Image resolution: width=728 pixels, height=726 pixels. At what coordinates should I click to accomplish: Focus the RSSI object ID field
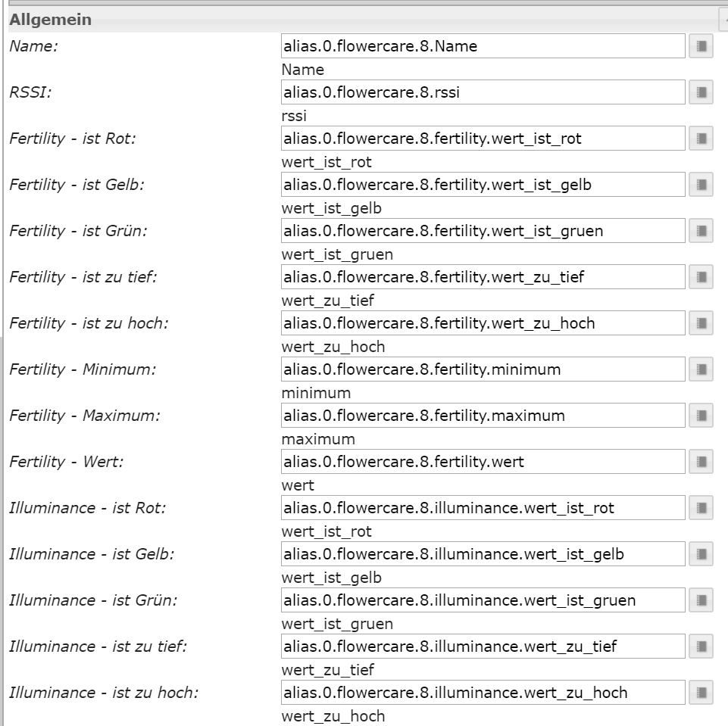pos(483,92)
